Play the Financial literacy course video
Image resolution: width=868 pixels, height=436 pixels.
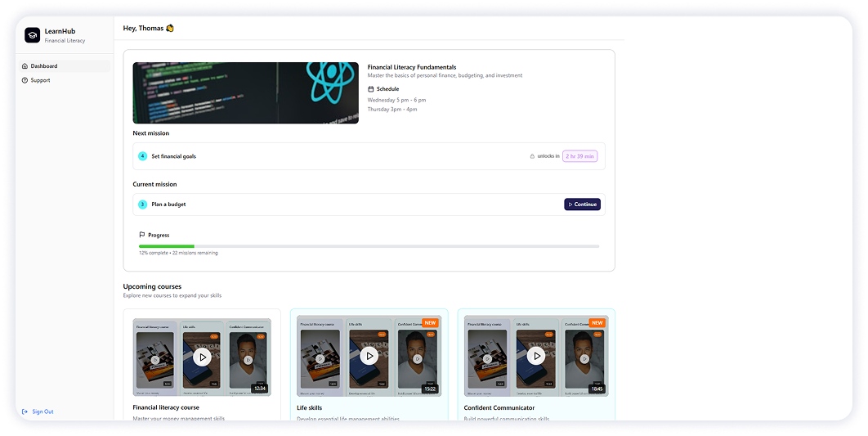click(x=202, y=356)
